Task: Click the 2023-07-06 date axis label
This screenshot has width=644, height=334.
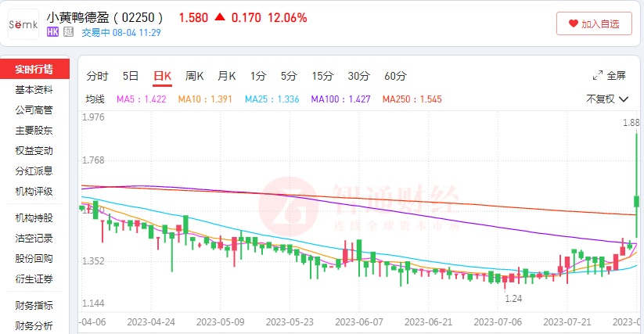Action: point(498,322)
